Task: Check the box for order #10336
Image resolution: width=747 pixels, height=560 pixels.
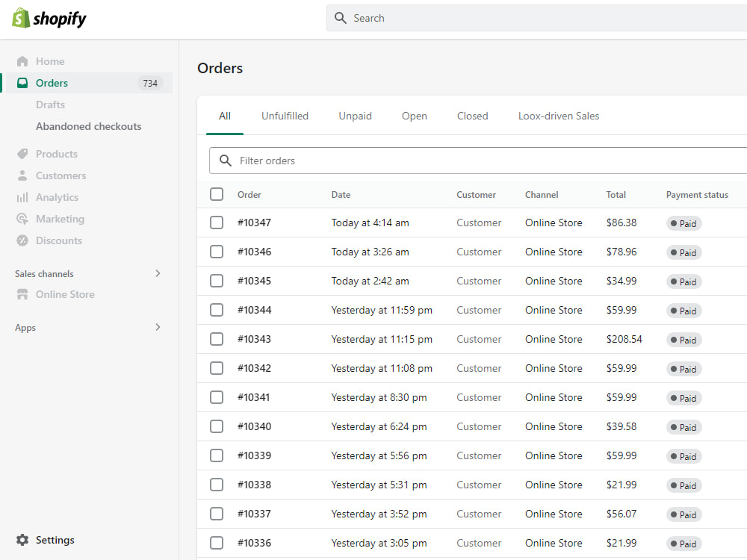Action: tap(217, 543)
